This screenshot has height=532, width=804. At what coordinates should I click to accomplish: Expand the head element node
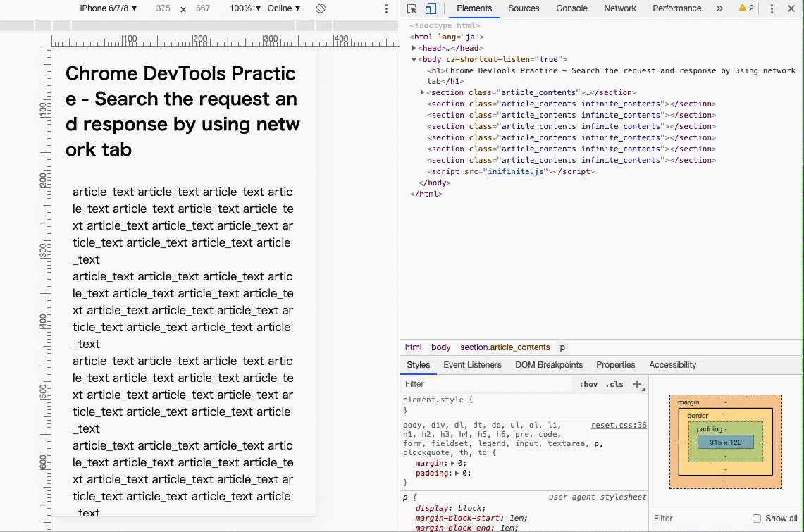click(x=415, y=48)
